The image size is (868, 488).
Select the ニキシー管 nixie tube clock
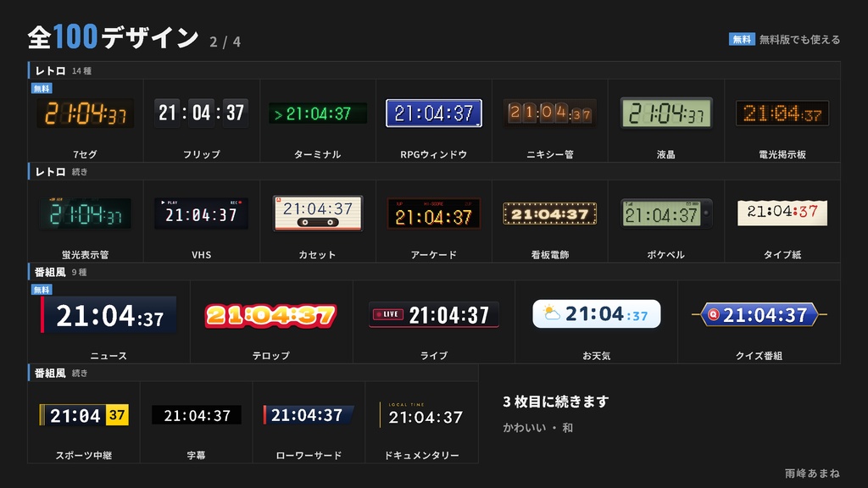click(x=549, y=113)
